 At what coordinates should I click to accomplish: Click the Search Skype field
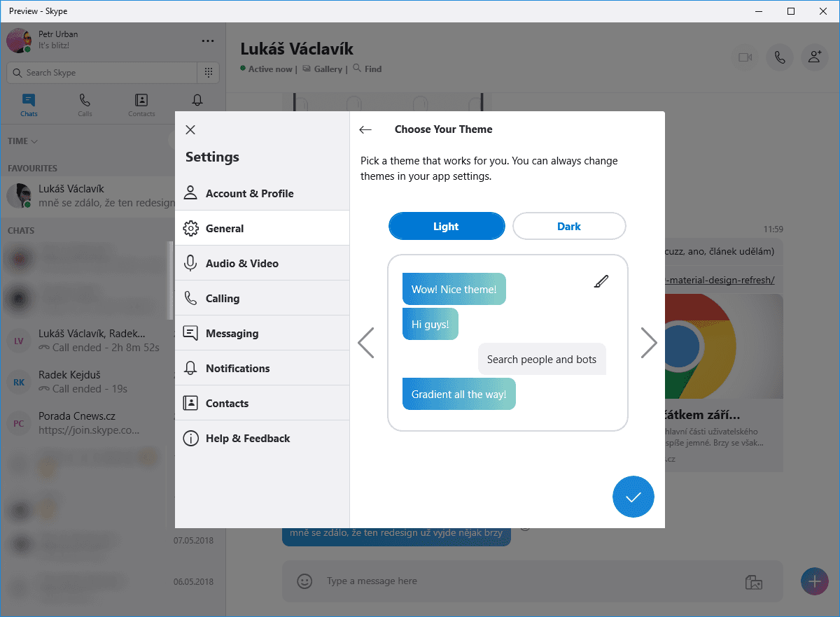tap(102, 73)
